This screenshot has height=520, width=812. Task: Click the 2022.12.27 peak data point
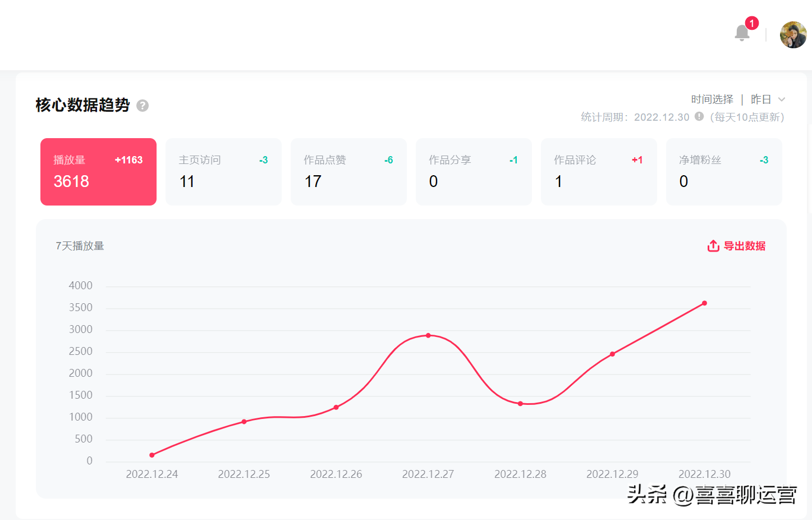pyautogui.click(x=428, y=335)
